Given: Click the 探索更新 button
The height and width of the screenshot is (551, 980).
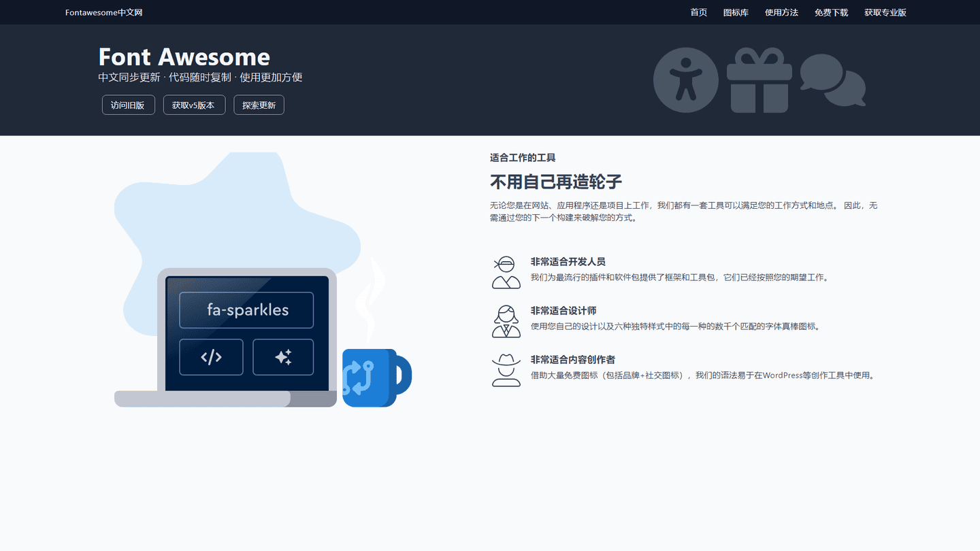Looking at the screenshot, I should point(259,105).
